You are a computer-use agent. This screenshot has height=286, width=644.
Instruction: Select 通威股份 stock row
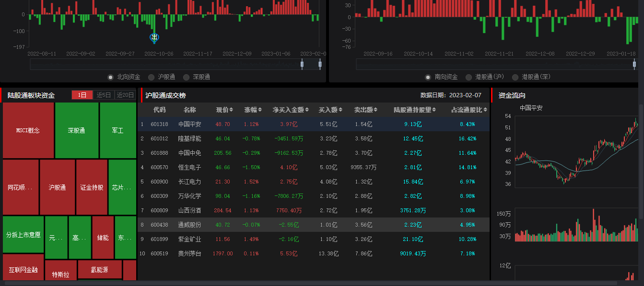[314, 225]
